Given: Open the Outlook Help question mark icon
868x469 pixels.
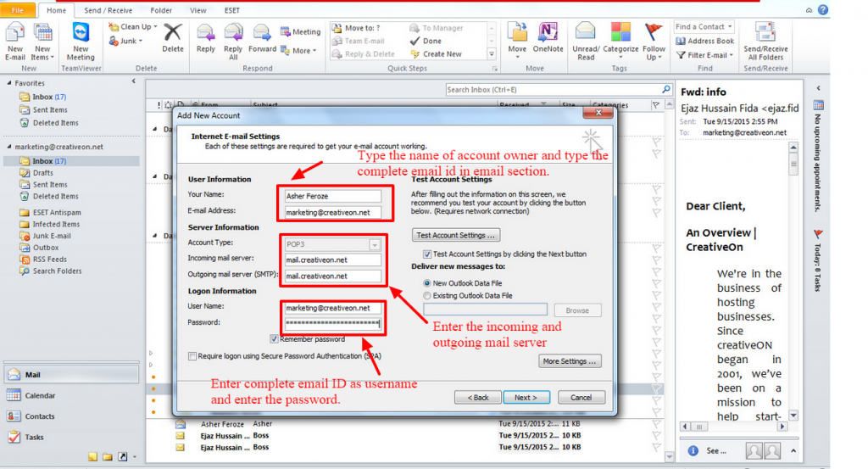Looking at the screenshot, I should point(823,9).
